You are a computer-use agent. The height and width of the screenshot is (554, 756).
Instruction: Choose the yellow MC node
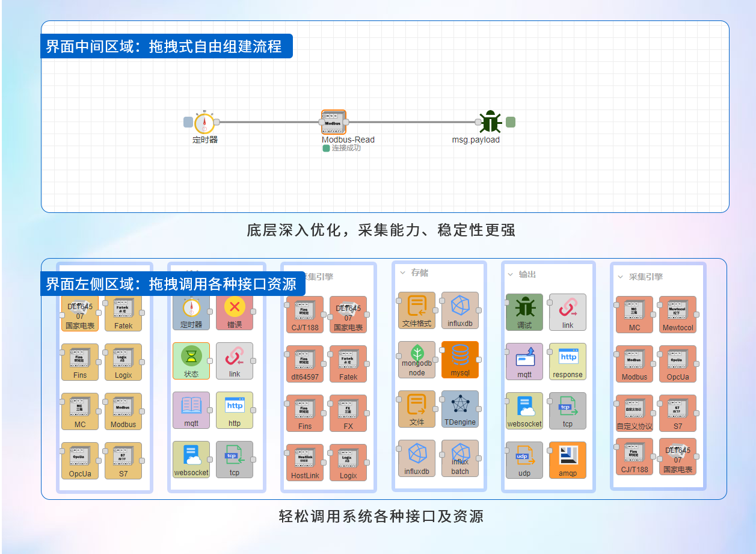(x=80, y=411)
